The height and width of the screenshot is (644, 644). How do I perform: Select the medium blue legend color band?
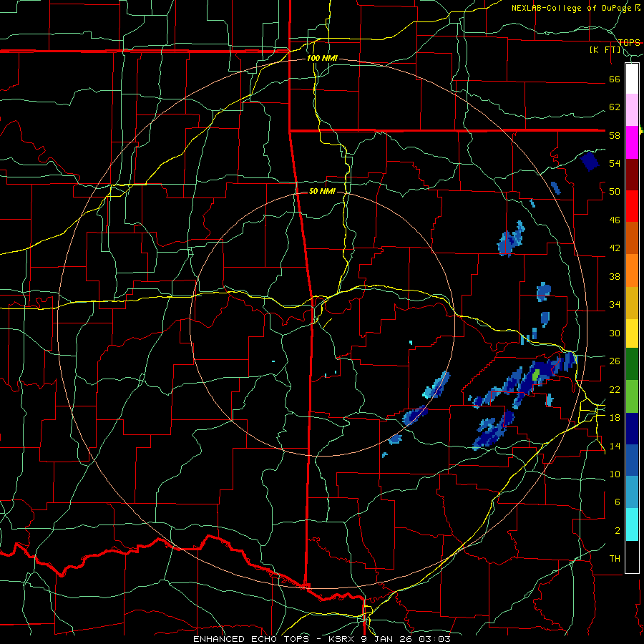(x=632, y=461)
